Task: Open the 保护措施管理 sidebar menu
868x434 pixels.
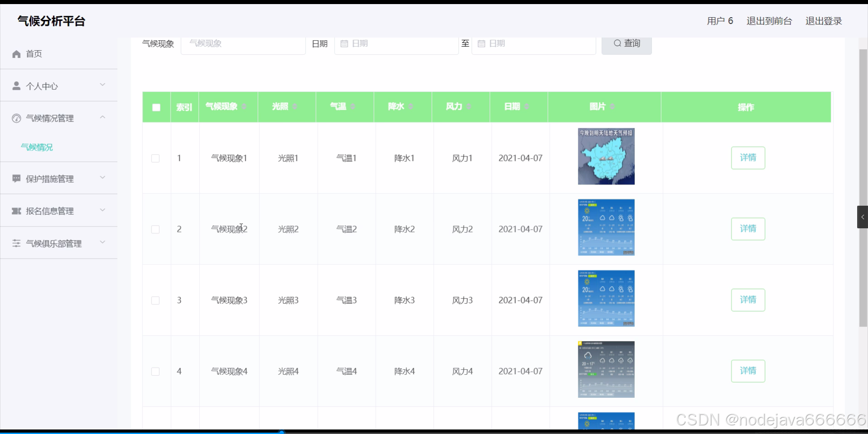Action: tap(59, 179)
